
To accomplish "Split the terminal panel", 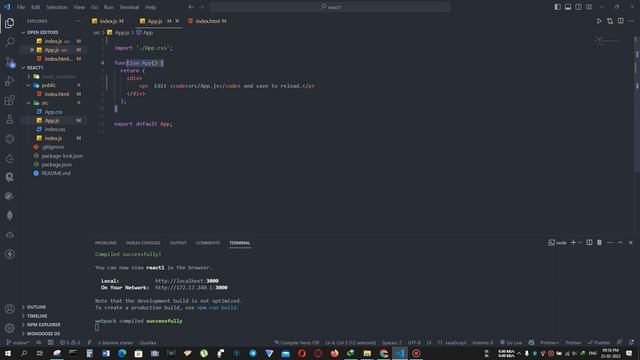I will click(x=589, y=242).
